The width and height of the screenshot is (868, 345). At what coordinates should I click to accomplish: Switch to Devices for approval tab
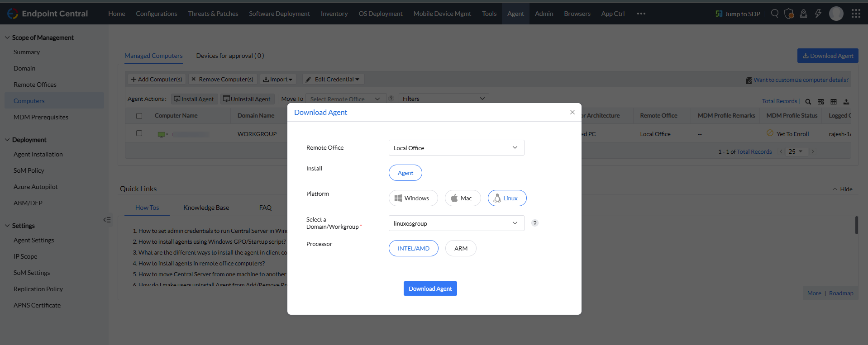230,56
